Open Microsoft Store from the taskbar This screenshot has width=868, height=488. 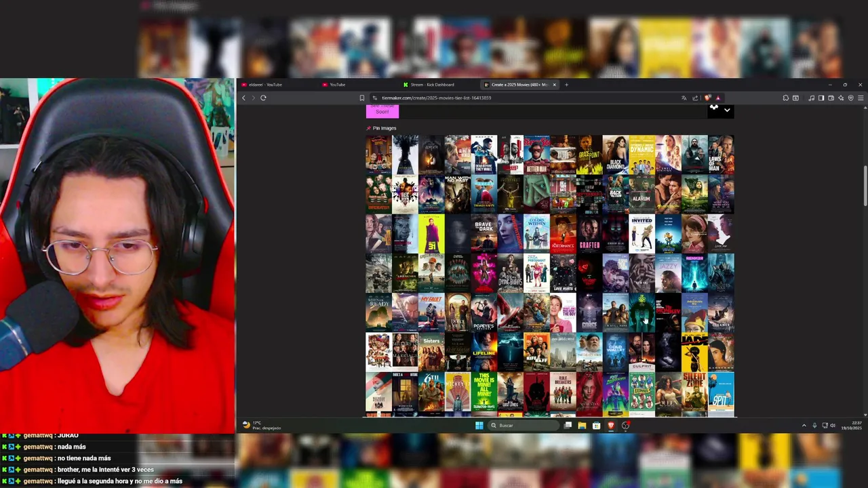tap(596, 426)
